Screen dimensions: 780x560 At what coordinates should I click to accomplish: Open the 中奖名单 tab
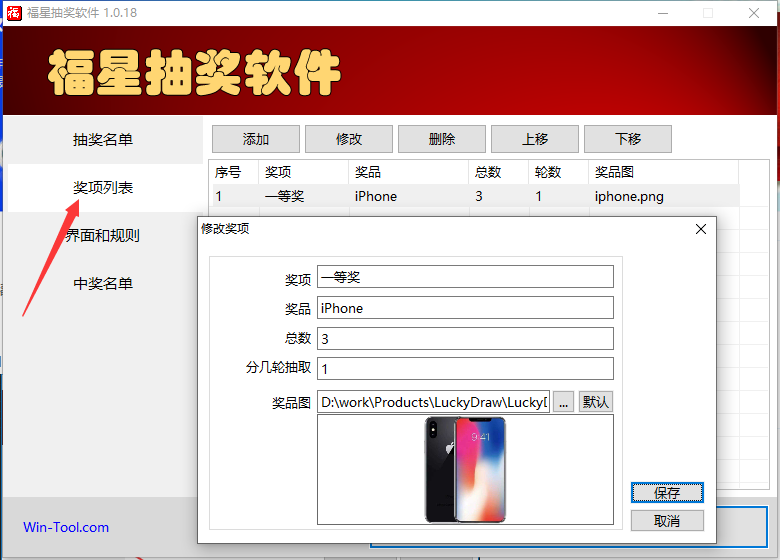pyautogui.click(x=103, y=283)
